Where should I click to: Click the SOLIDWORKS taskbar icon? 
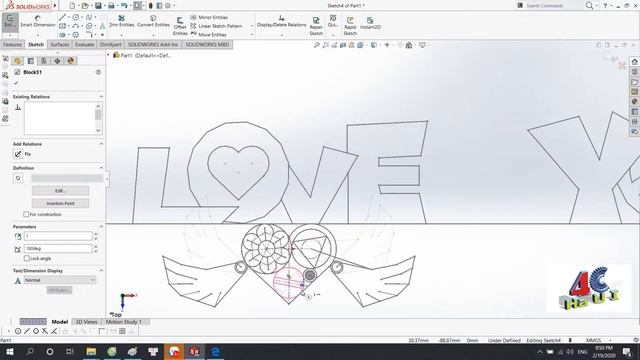(x=195, y=351)
